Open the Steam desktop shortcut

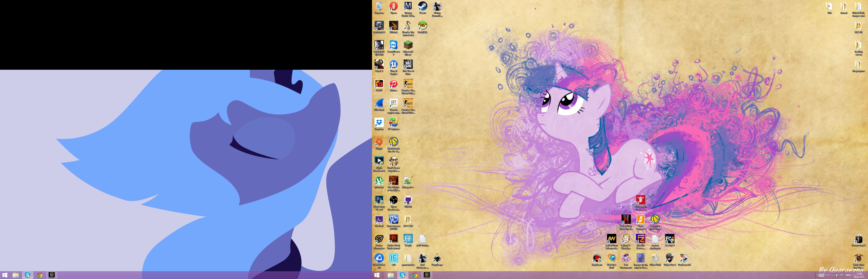tap(423, 6)
